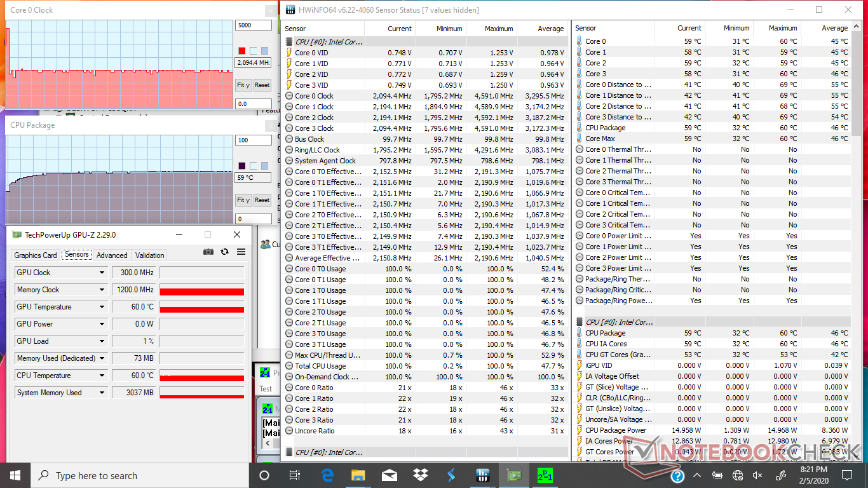This screenshot has height=488, width=868.
Task: Click the 100 maximum field in CPU Package graph
Action: click(254, 140)
